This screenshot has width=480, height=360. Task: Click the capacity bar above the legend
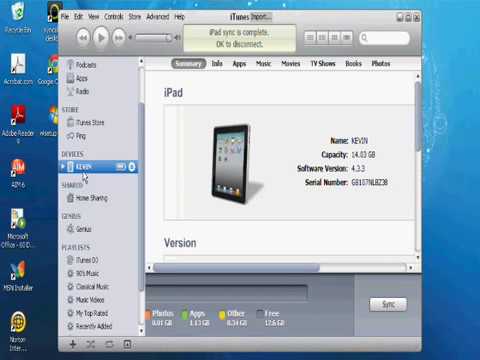[226, 293]
